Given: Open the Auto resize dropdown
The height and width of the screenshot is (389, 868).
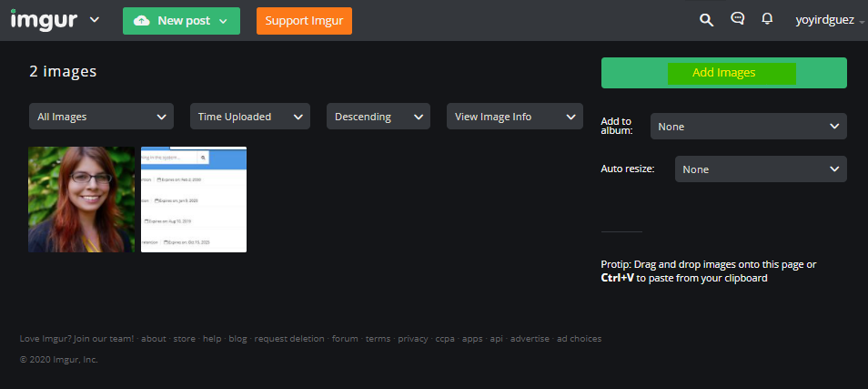Looking at the screenshot, I should click(761, 169).
